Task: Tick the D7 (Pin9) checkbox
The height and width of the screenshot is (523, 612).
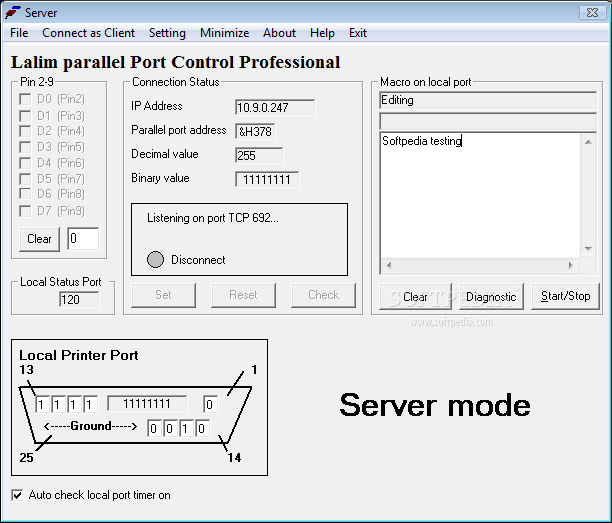Action: click(25, 211)
